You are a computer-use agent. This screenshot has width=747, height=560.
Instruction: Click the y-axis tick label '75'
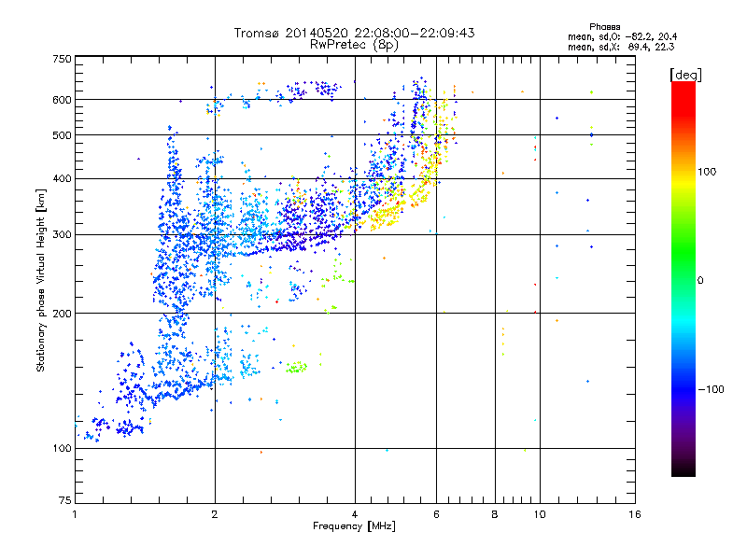click(65, 500)
